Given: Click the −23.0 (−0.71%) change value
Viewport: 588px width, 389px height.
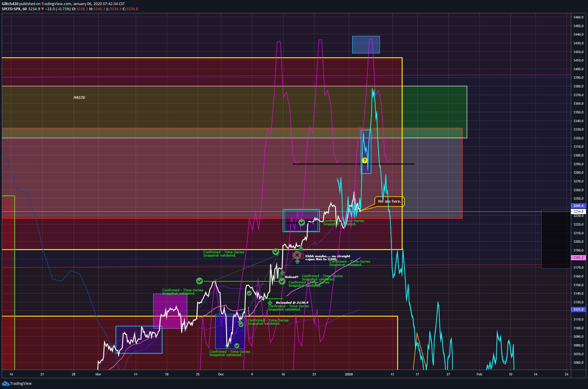Looking at the screenshot, I should (58, 9).
